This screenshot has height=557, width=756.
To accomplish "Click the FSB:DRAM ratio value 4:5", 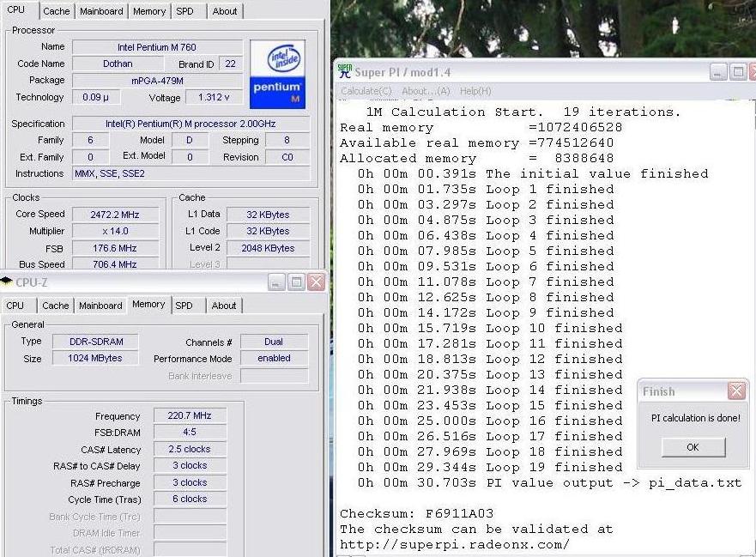I will (190, 432).
